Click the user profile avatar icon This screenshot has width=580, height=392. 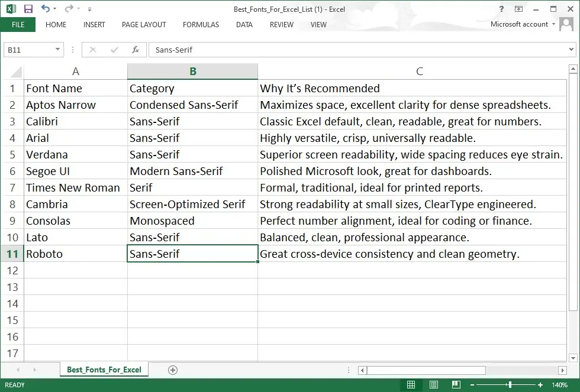[x=566, y=24]
